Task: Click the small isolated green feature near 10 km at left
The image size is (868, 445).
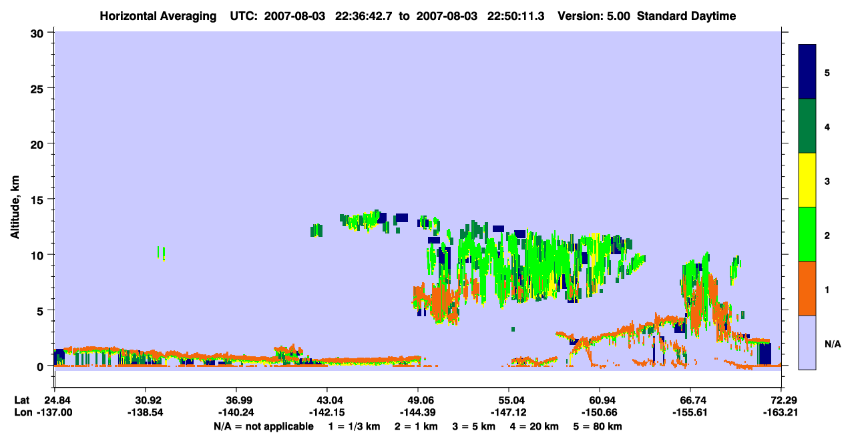Action: coord(161,252)
